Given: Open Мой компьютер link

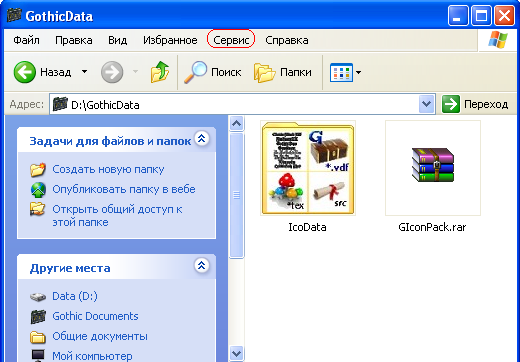Looking at the screenshot, I should click(x=92, y=356).
